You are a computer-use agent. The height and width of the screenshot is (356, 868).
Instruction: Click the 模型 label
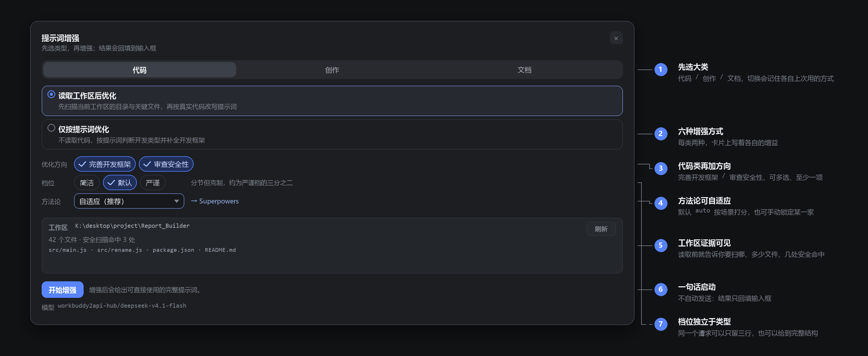point(48,307)
